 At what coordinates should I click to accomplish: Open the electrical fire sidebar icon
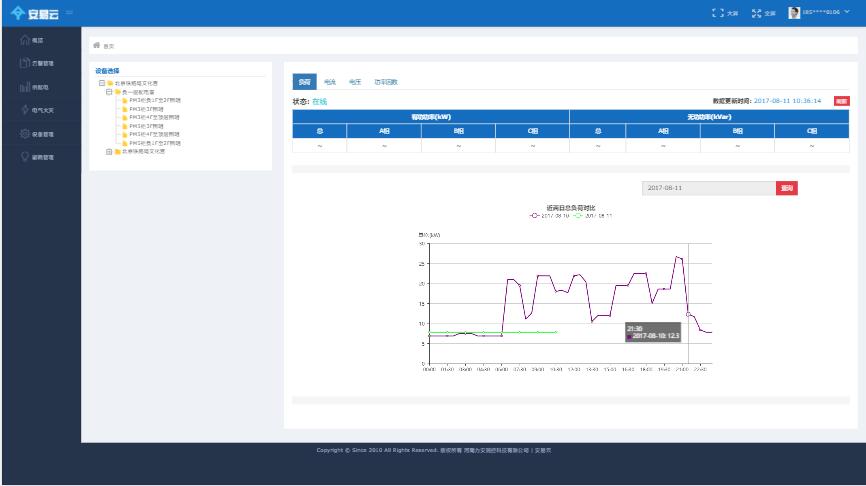tap(26, 110)
